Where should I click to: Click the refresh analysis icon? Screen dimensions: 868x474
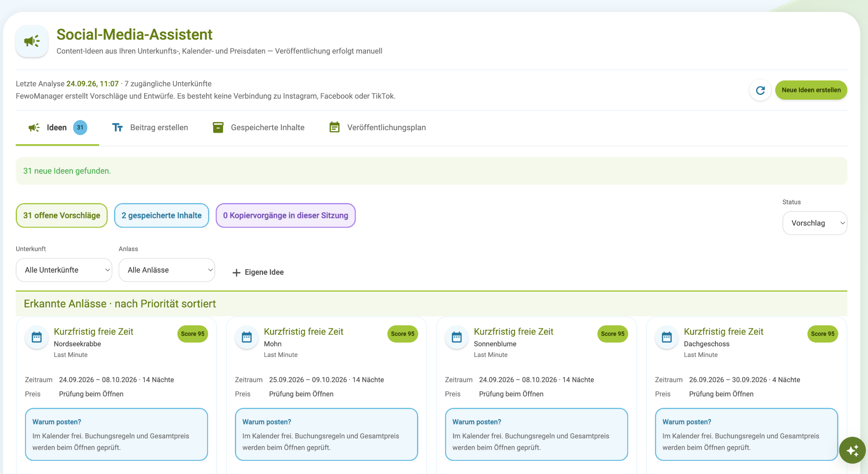760,90
